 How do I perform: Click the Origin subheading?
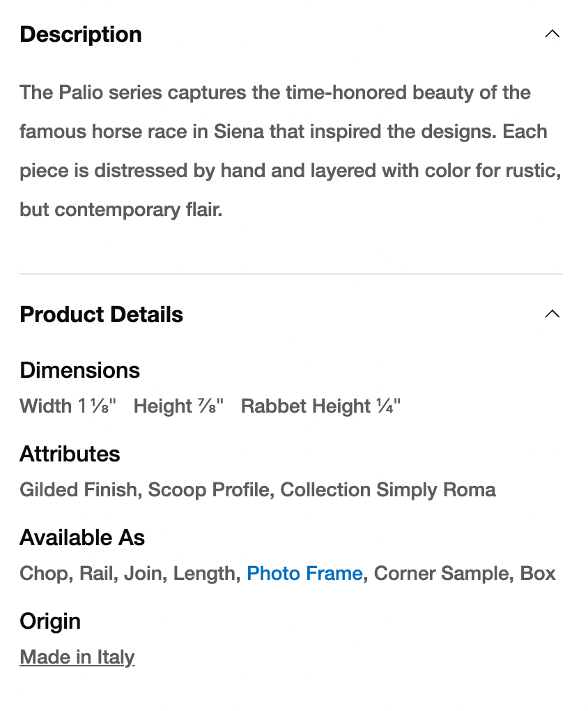click(x=50, y=621)
